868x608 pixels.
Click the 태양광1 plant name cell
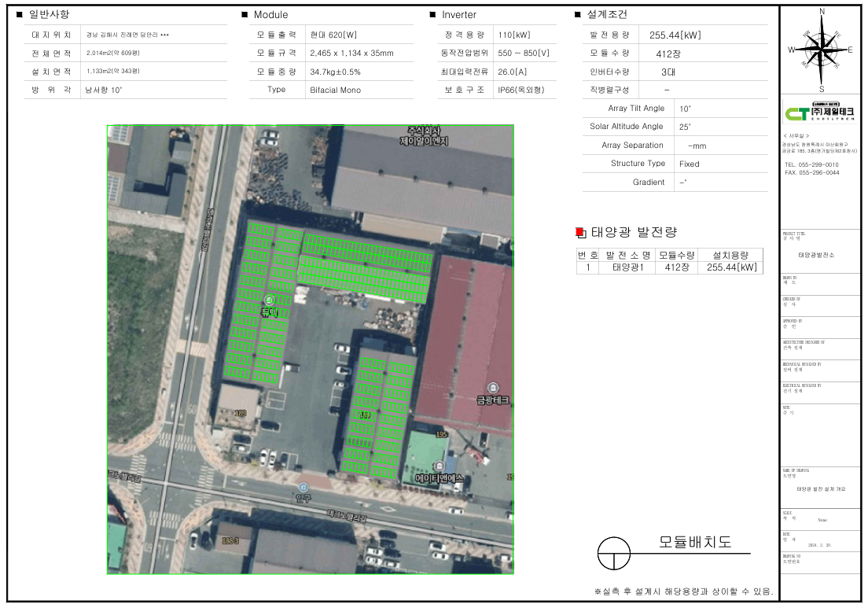632,267
